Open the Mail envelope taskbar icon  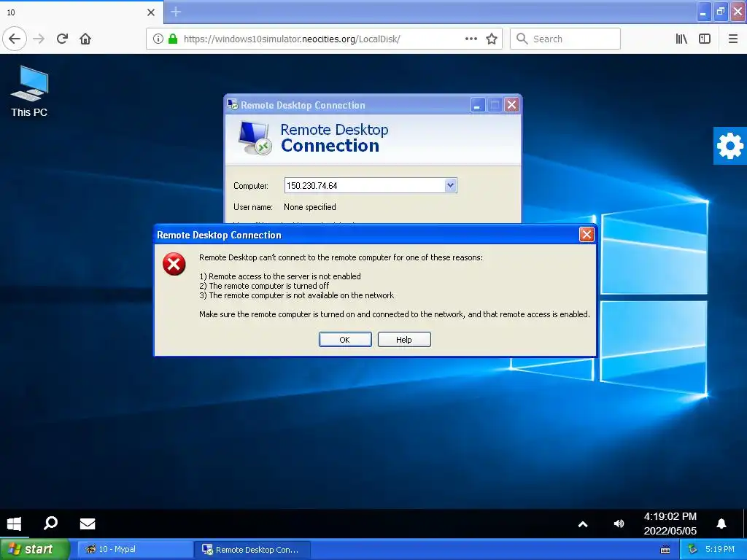click(x=88, y=524)
